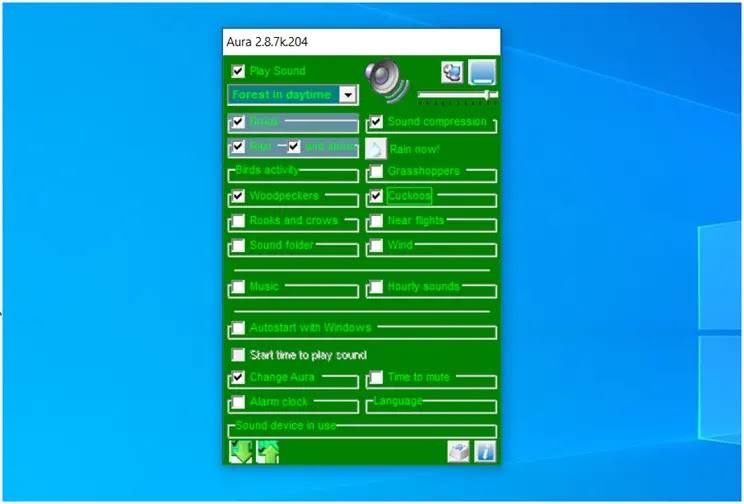Open the keyboard hotkeys icon button
The width and height of the screenshot is (744, 504).
458,452
